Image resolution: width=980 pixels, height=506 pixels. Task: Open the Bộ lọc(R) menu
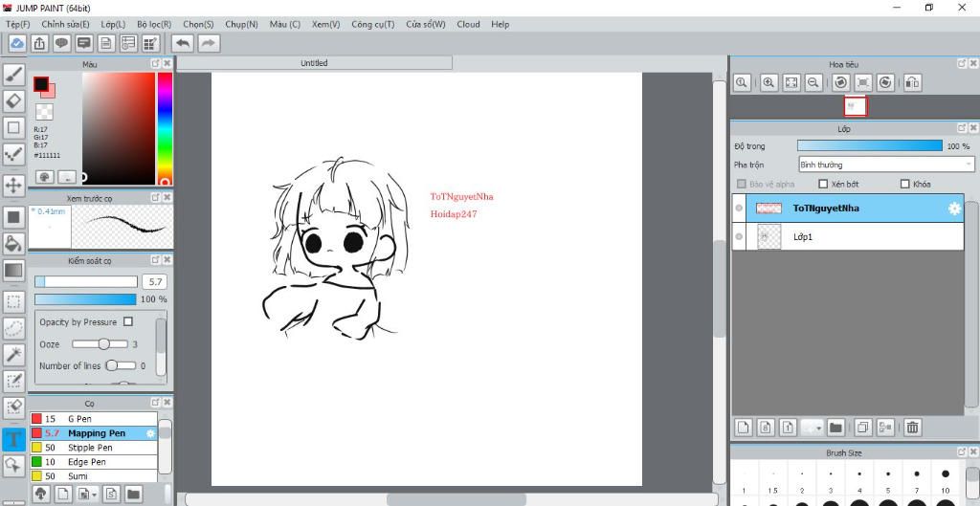[154, 24]
